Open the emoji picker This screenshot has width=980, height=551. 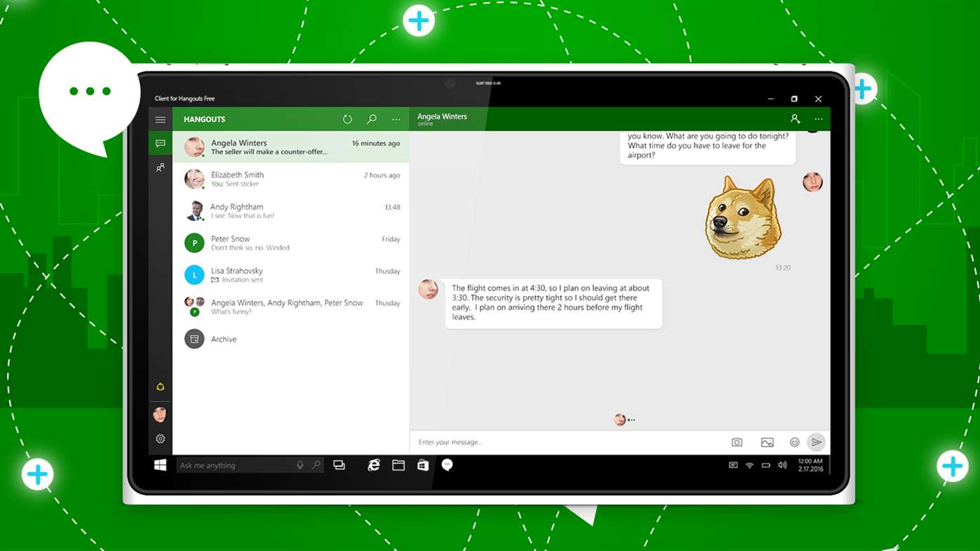(794, 442)
